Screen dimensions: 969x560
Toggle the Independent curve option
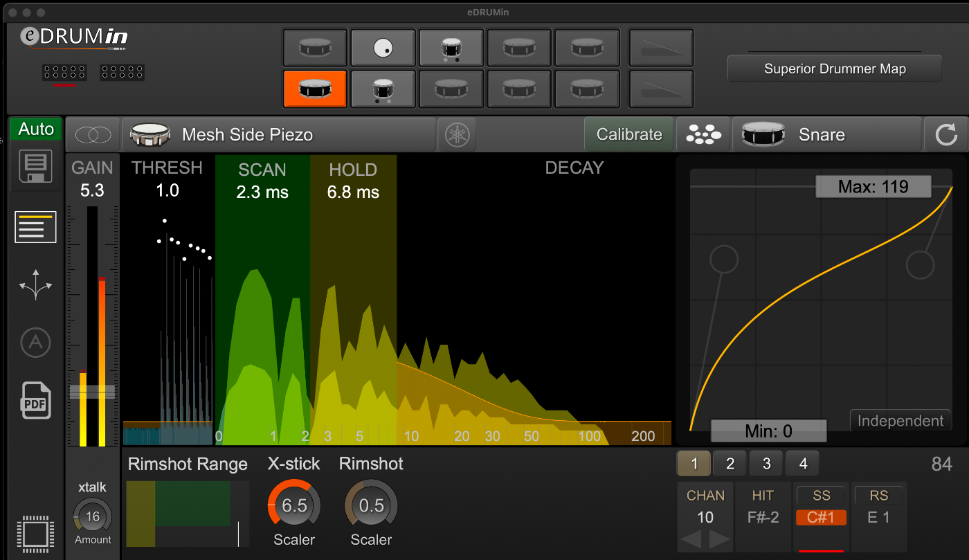tap(900, 421)
